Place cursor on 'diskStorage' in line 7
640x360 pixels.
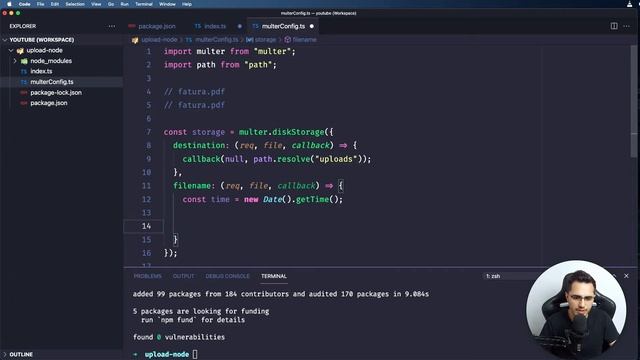click(x=298, y=132)
